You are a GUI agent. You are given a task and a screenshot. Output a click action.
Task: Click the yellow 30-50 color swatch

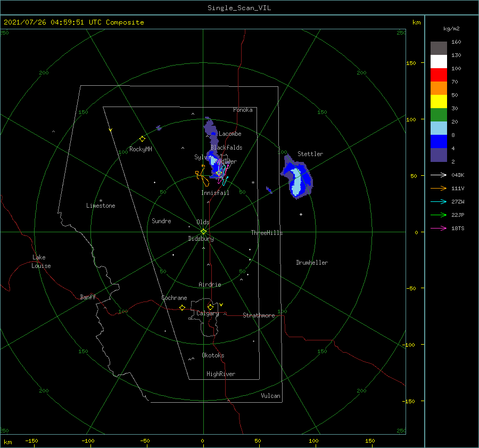(439, 102)
